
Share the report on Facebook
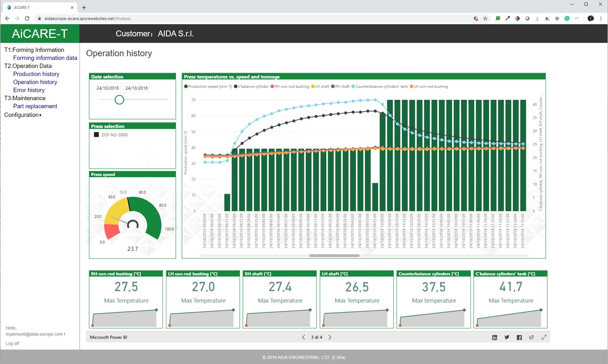pyautogui.click(x=519, y=337)
